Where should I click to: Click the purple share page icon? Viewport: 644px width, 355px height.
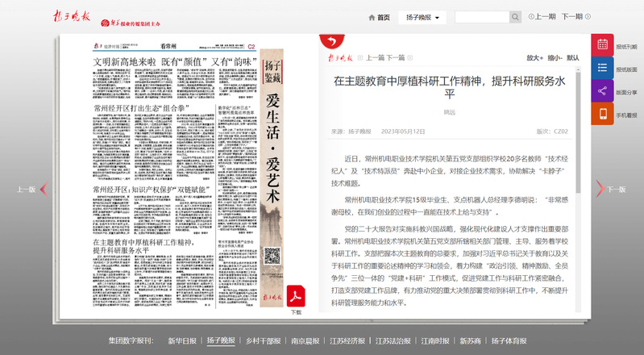(602, 91)
